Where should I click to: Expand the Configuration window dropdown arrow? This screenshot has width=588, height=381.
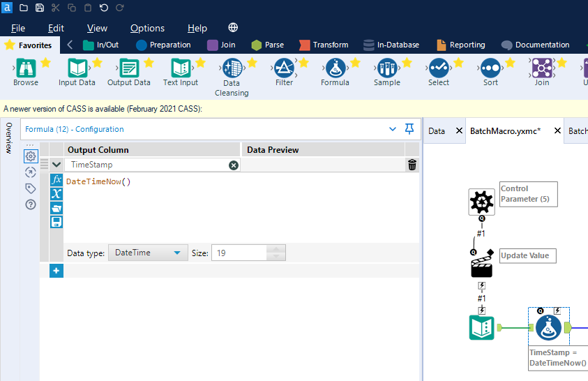(x=393, y=129)
